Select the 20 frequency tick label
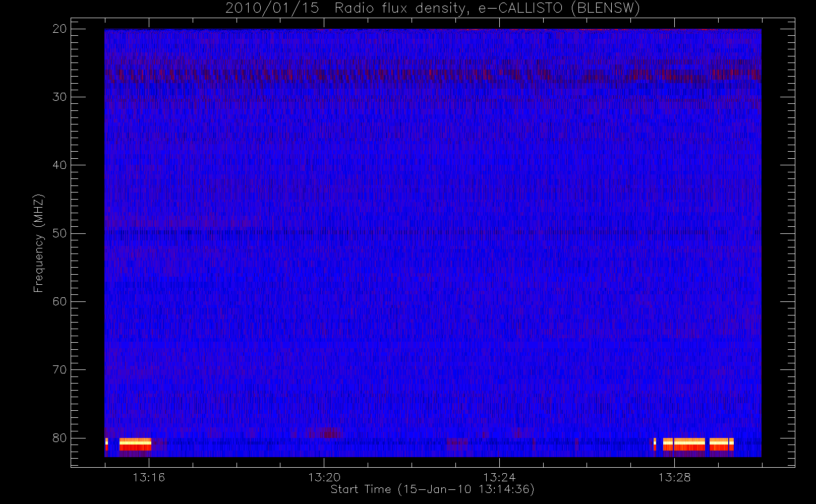This screenshot has width=816, height=504. 60,29
